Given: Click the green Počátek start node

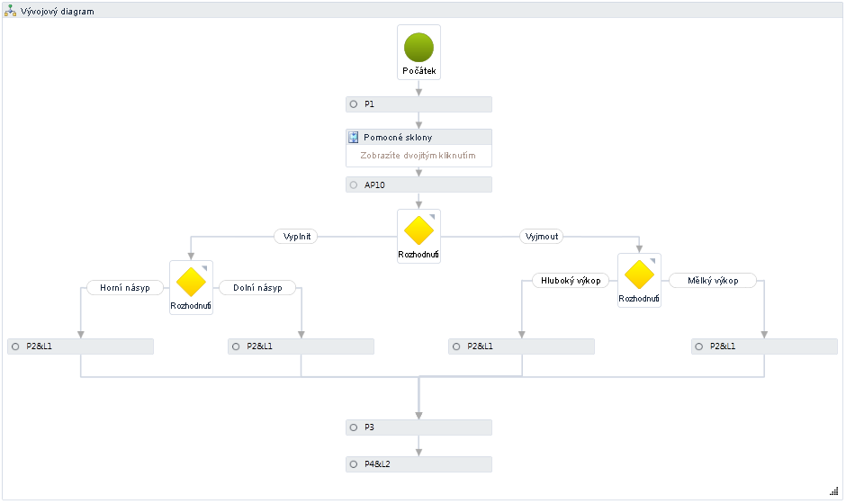Looking at the screenshot, I should [418, 47].
